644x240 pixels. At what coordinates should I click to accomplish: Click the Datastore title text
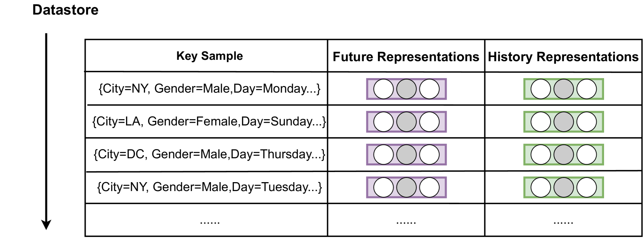click(x=65, y=10)
